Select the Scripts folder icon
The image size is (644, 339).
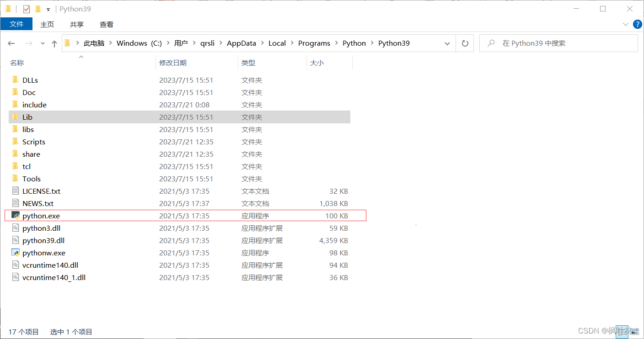pos(15,142)
